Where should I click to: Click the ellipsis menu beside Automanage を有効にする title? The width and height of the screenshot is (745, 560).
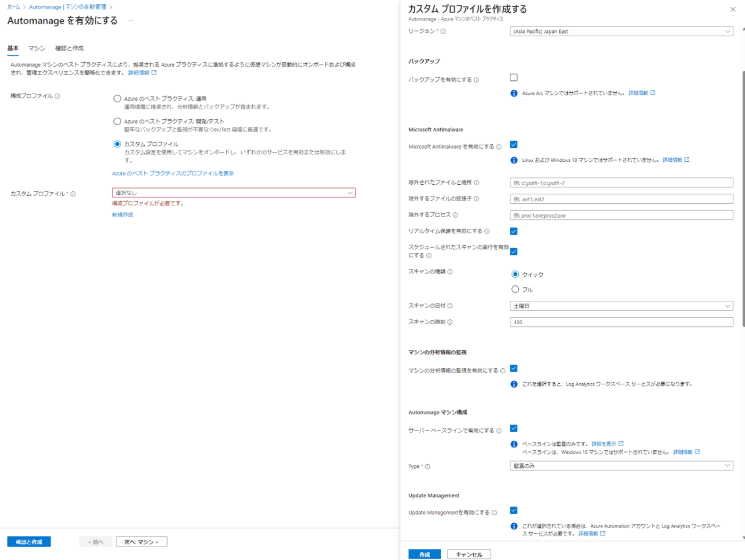point(130,21)
